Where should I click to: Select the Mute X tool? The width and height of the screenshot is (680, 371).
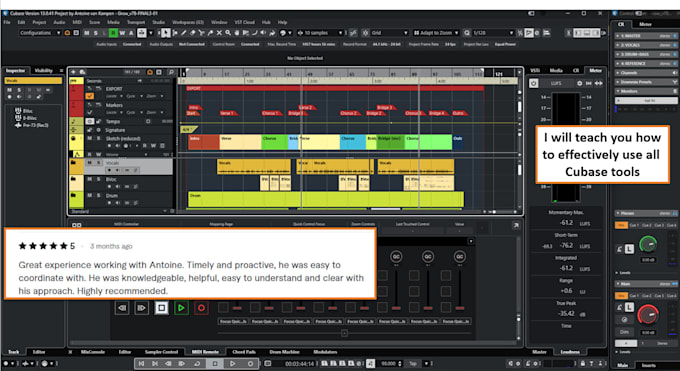(x=219, y=33)
